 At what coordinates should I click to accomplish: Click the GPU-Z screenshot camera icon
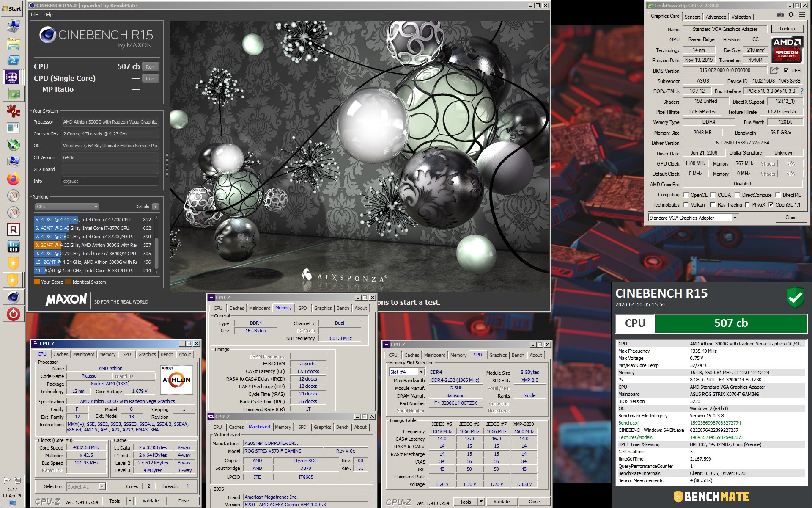780,15
